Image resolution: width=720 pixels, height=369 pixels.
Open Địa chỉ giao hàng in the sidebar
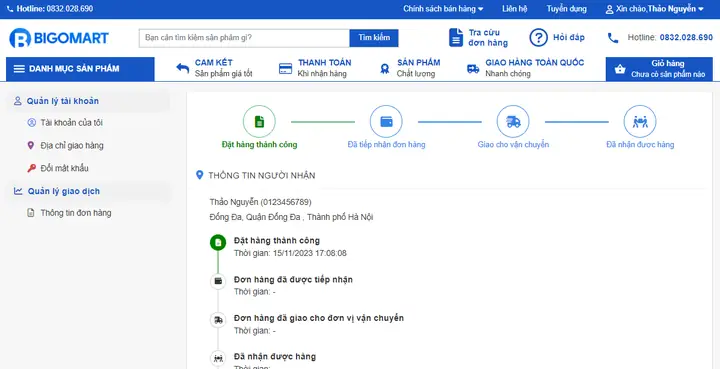click(72, 145)
